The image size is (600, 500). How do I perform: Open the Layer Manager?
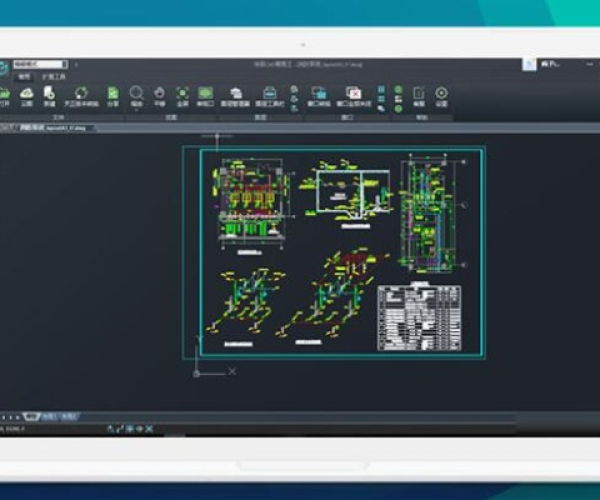[x=234, y=93]
